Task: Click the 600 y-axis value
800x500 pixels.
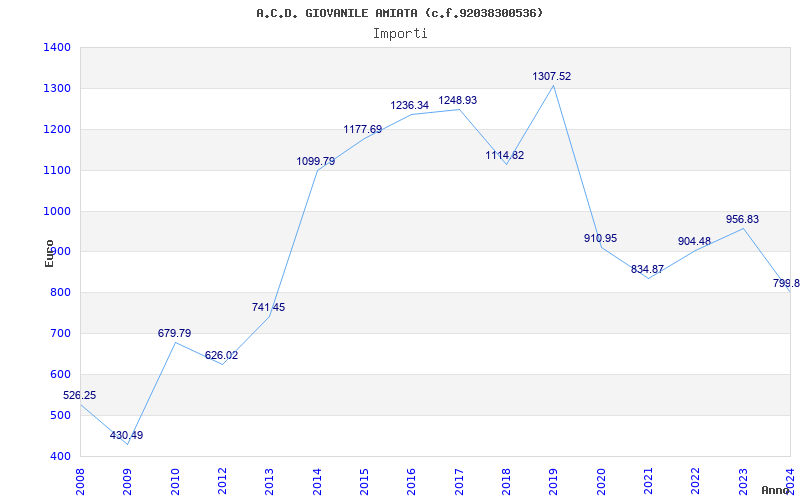Action: click(61, 374)
